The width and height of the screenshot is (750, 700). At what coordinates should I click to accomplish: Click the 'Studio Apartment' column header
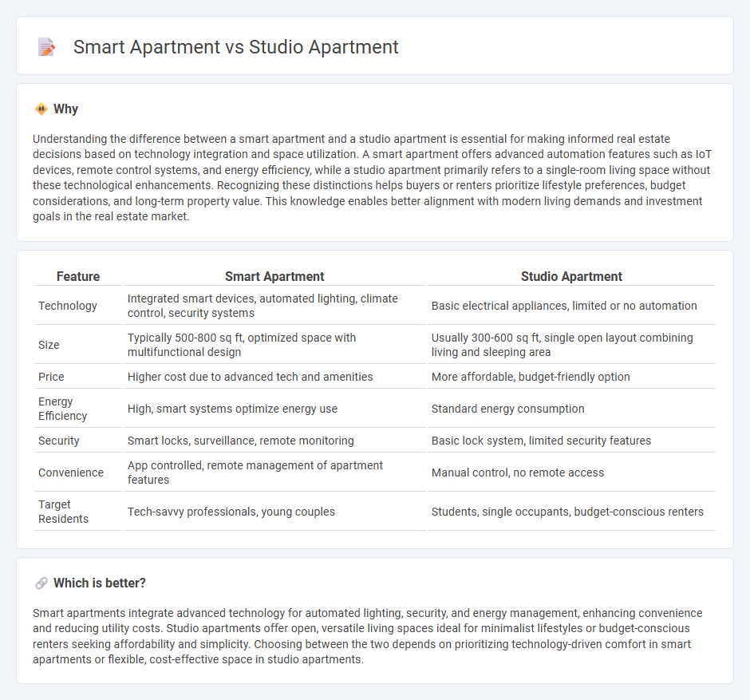(571, 276)
